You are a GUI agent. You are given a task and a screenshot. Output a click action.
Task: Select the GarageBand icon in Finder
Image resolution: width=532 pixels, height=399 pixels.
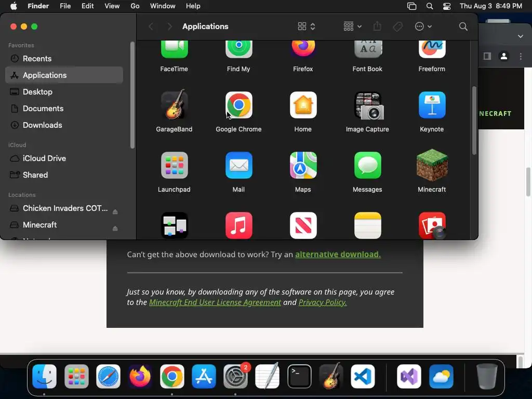pos(174,105)
